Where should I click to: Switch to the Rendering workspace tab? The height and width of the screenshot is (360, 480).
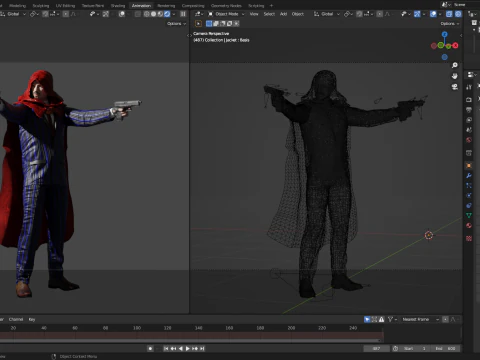(x=166, y=6)
